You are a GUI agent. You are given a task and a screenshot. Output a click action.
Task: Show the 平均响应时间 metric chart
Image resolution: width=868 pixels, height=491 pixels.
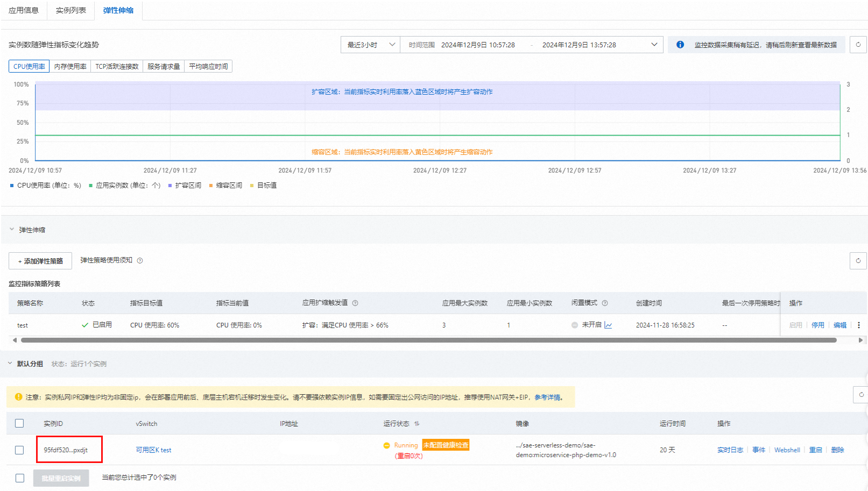(208, 66)
